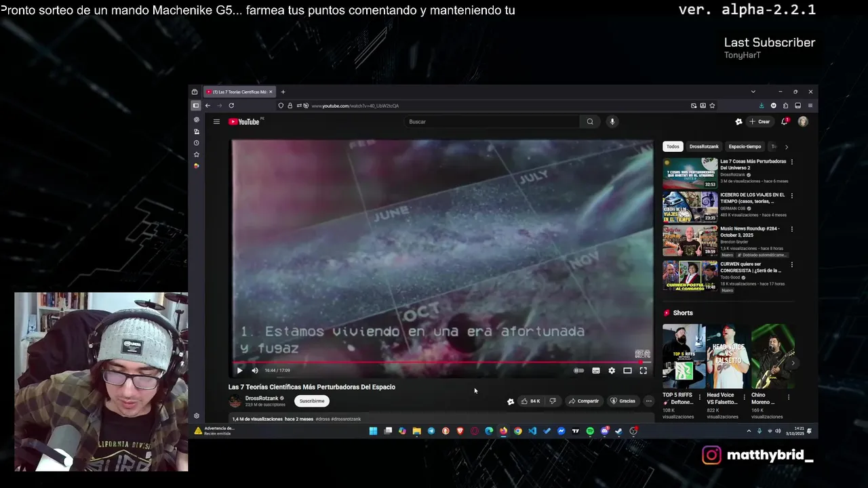Open a new browser tab

(x=283, y=92)
